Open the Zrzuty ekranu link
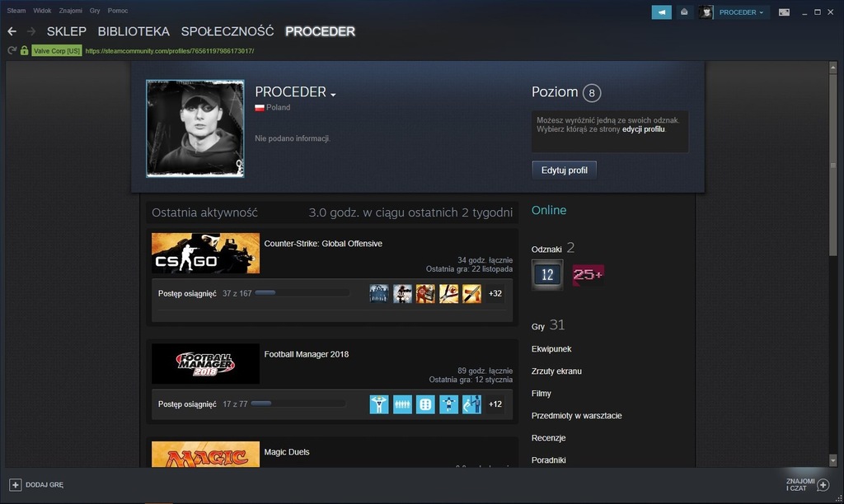The height and width of the screenshot is (504, 844). pos(556,371)
